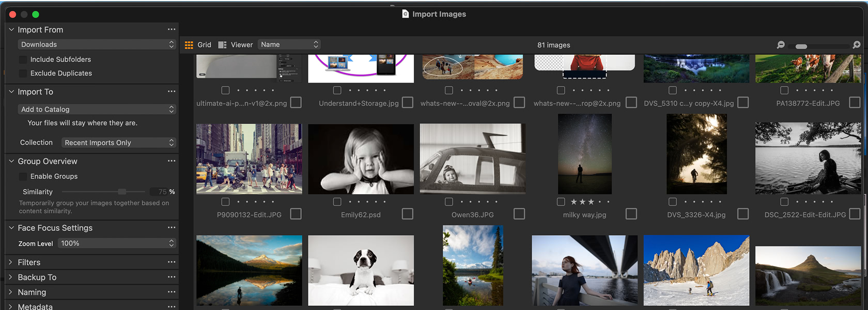The image size is (868, 310).
Task: Click the zoom out thumbnails magnifier icon
Action: click(781, 45)
